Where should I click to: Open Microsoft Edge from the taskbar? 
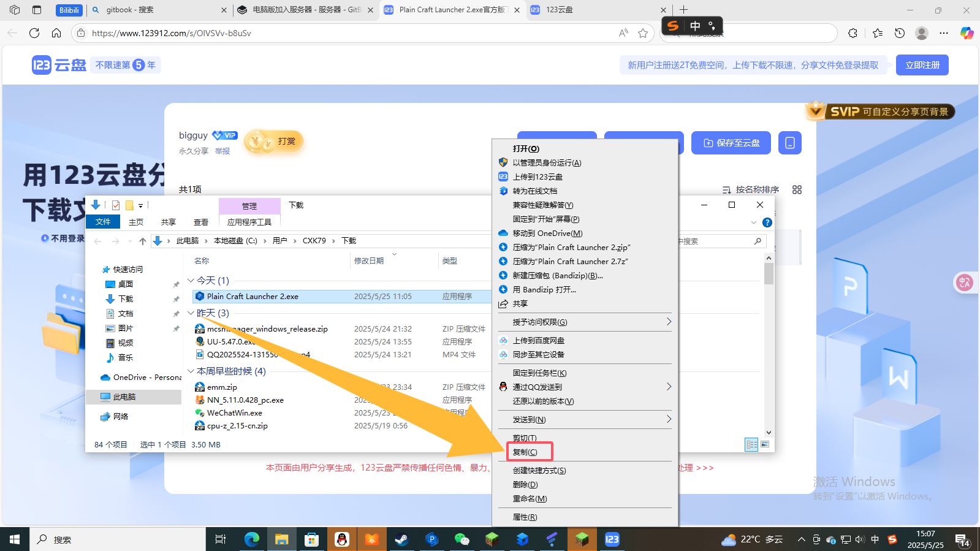pyautogui.click(x=252, y=539)
